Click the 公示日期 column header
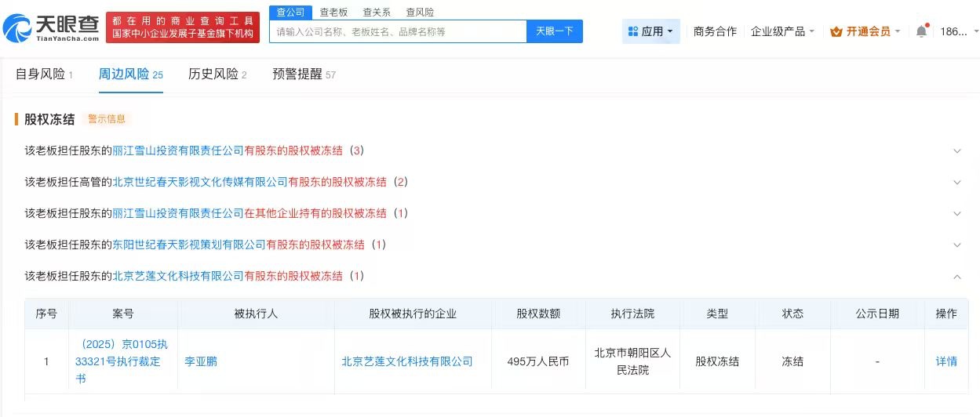This screenshot has width=980, height=417. 877,314
